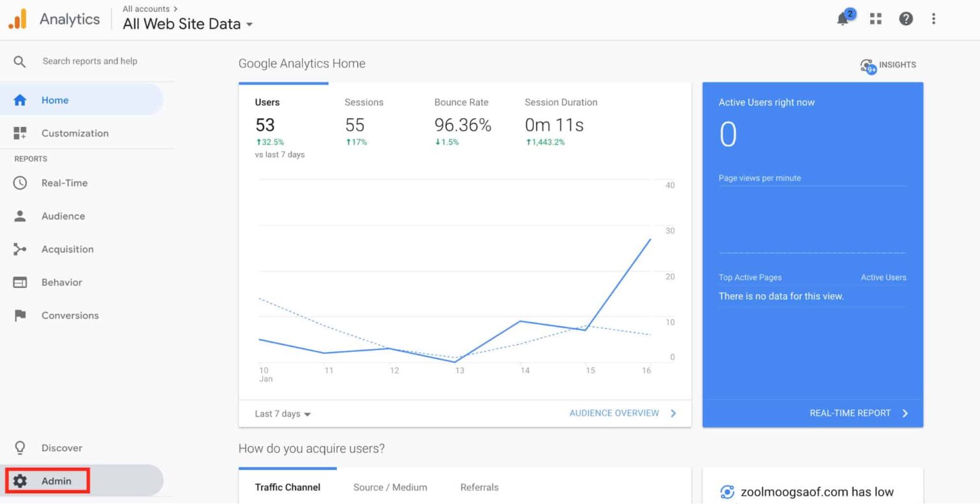Open the three-dot more options menu
Image resolution: width=980 pixels, height=504 pixels.
click(933, 19)
